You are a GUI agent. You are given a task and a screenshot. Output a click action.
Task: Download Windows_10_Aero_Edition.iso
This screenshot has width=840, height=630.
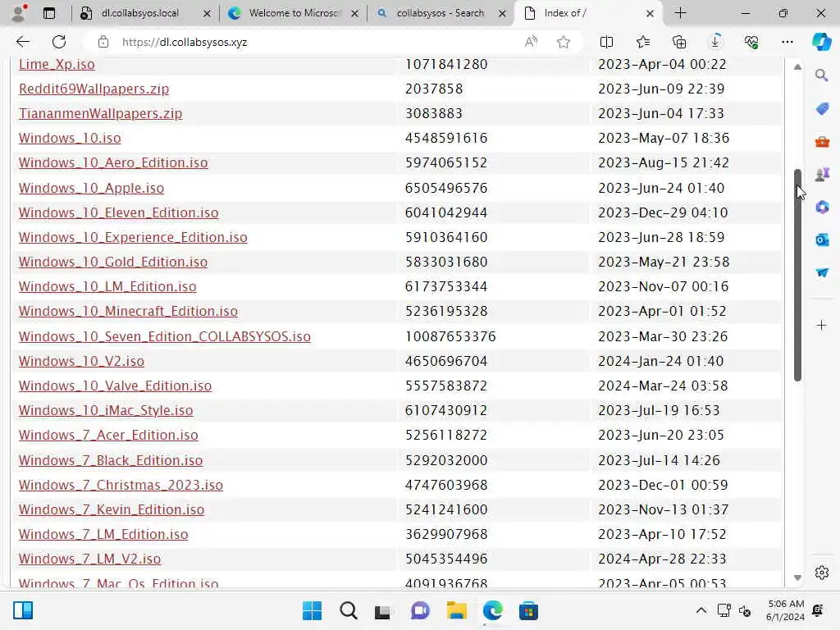113,163
